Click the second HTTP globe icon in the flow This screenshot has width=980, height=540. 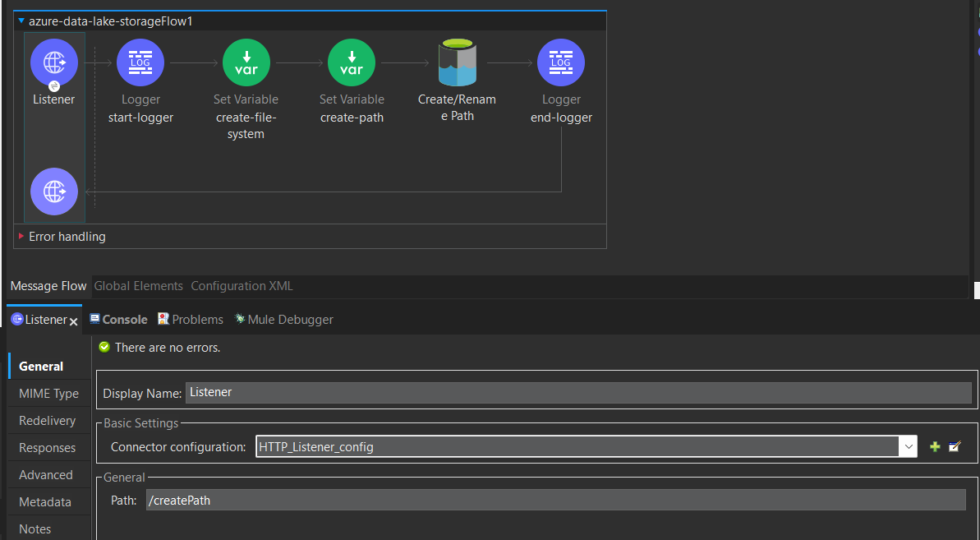(53, 192)
